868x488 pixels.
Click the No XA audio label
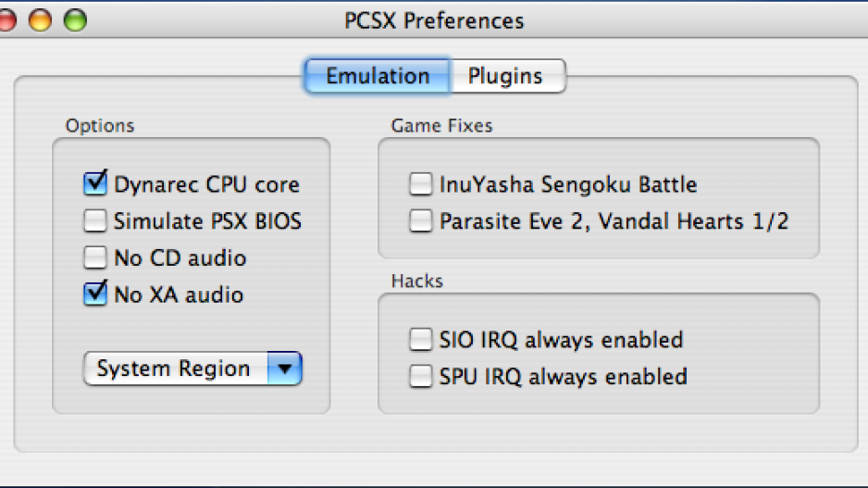coord(179,295)
